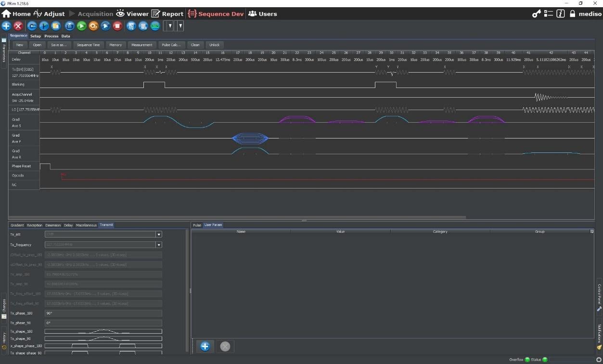Click the green Status indicator
The image size is (603, 364).
pos(544,360)
